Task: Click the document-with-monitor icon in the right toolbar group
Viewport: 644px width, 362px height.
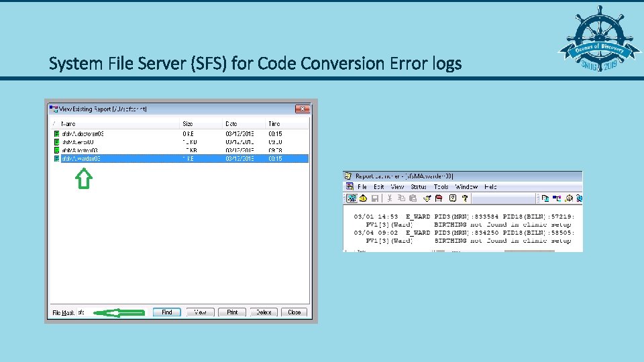Action: click(x=545, y=198)
